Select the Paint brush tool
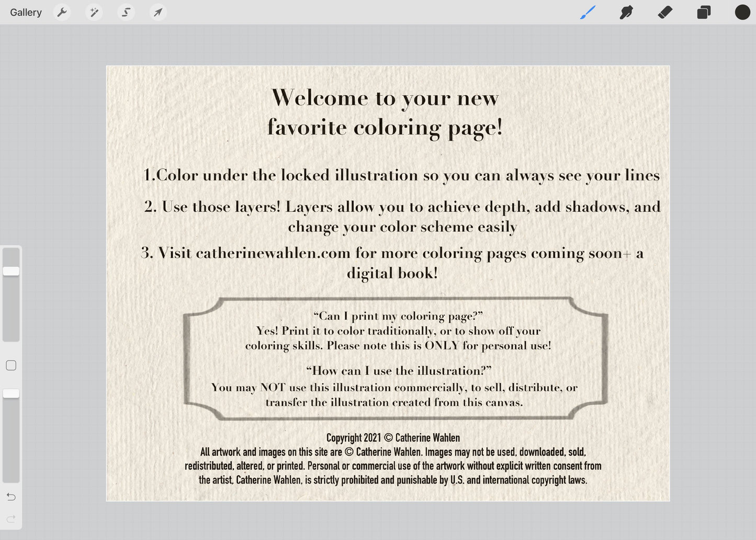Screen dimensions: 756x540 (588, 12)
